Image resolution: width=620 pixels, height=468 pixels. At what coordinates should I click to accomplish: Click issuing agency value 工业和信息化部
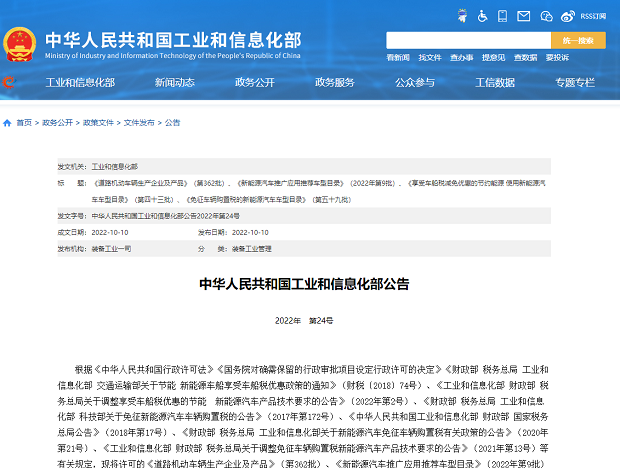[x=115, y=167]
